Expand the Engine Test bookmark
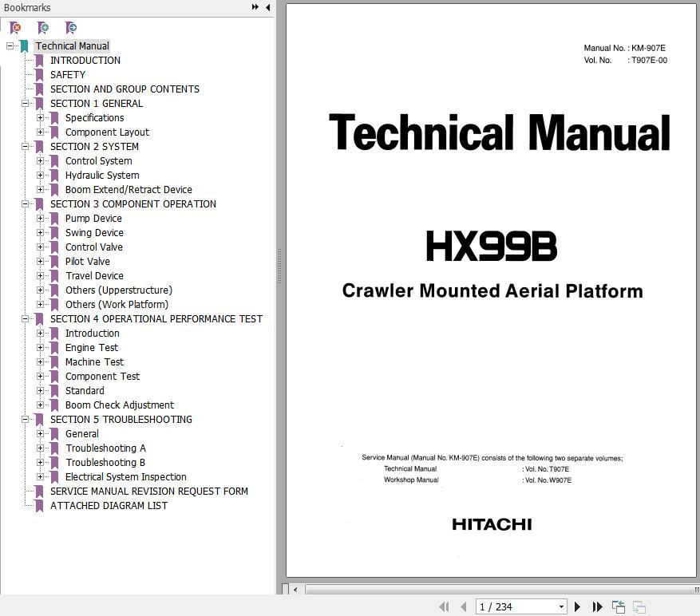700x616 pixels. pos(40,348)
